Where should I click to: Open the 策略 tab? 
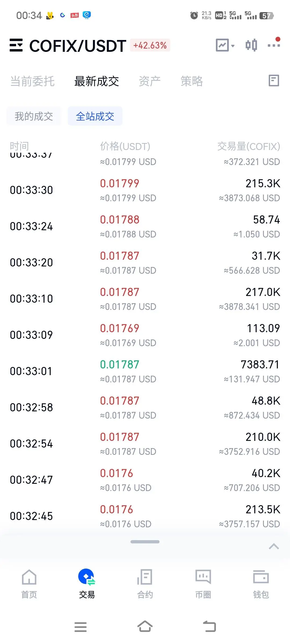pos(192,81)
